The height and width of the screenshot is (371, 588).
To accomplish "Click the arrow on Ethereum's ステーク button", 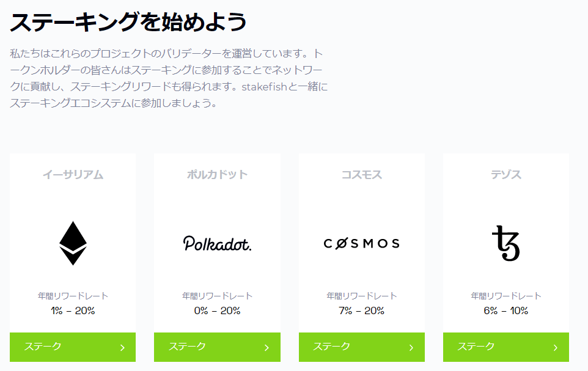I will pos(122,348).
